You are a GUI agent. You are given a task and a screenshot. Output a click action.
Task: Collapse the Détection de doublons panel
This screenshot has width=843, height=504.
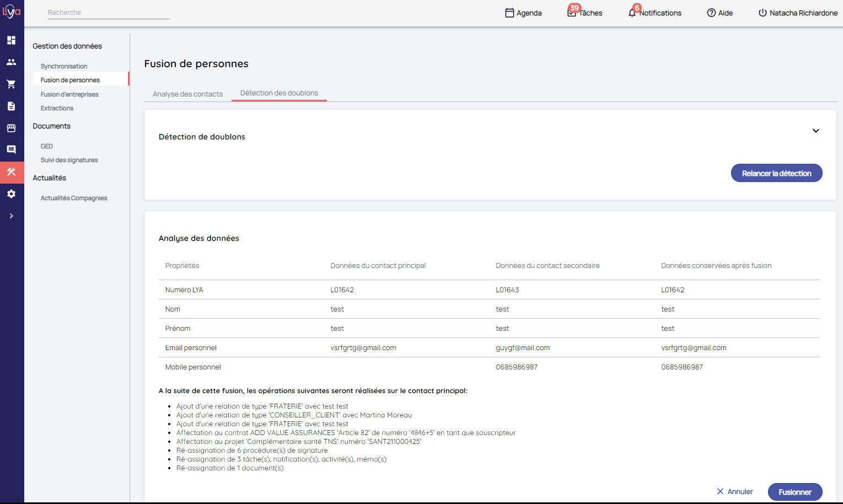(x=815, y=131)
